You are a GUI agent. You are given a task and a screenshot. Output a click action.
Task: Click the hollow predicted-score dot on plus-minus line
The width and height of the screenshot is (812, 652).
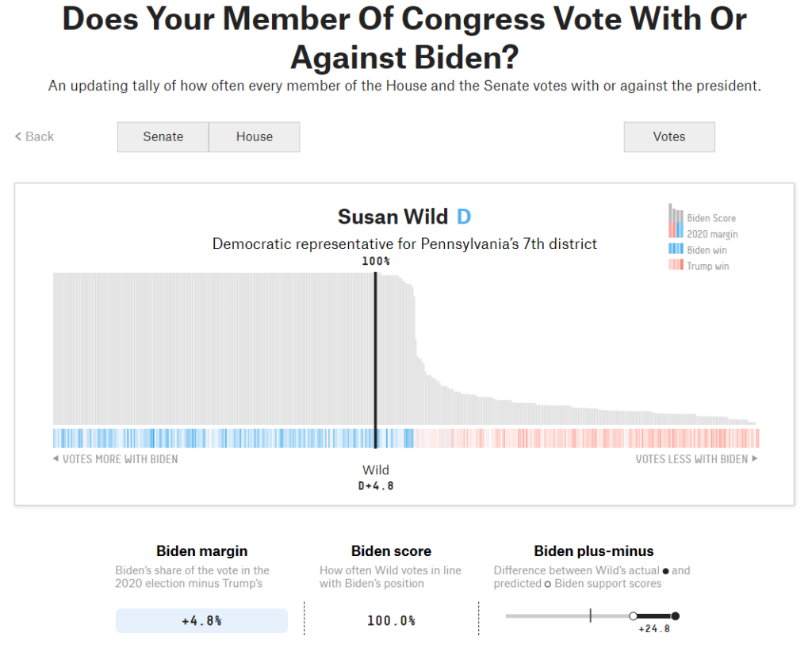click(633, 616)
